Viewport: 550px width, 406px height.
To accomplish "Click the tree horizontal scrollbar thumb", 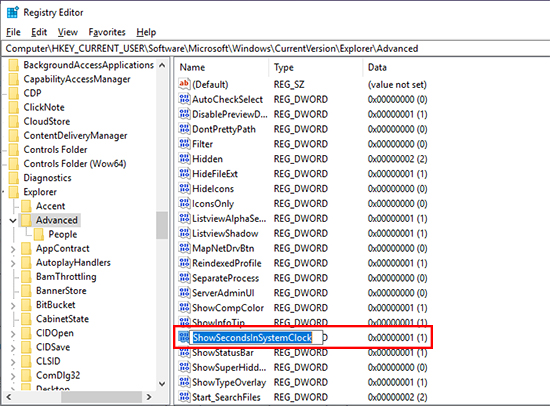I will (x=102, y=397).
